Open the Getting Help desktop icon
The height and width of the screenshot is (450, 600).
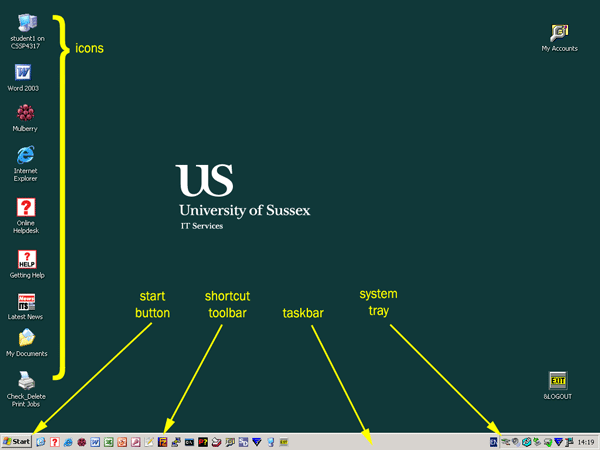click(27, 264)
